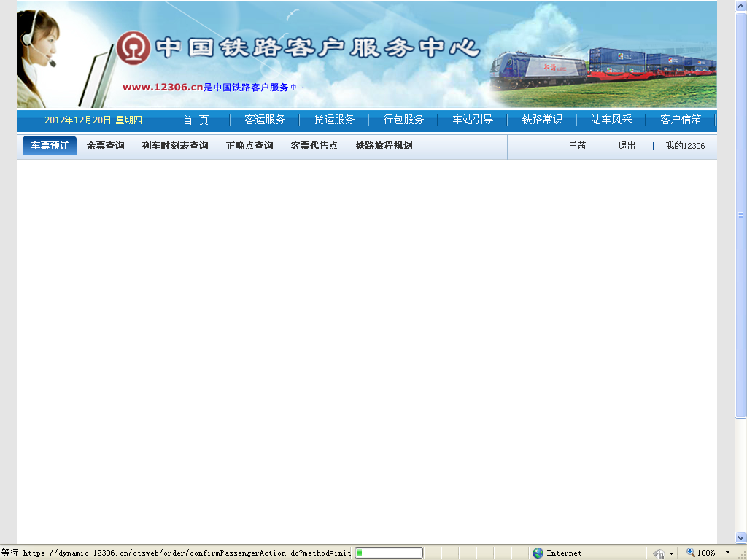Image resolution: width=747 pixels, height=560 pixels.
Task: Click the 中国铁路客户服务中心 title banner
Action: (x=317, y=48)
